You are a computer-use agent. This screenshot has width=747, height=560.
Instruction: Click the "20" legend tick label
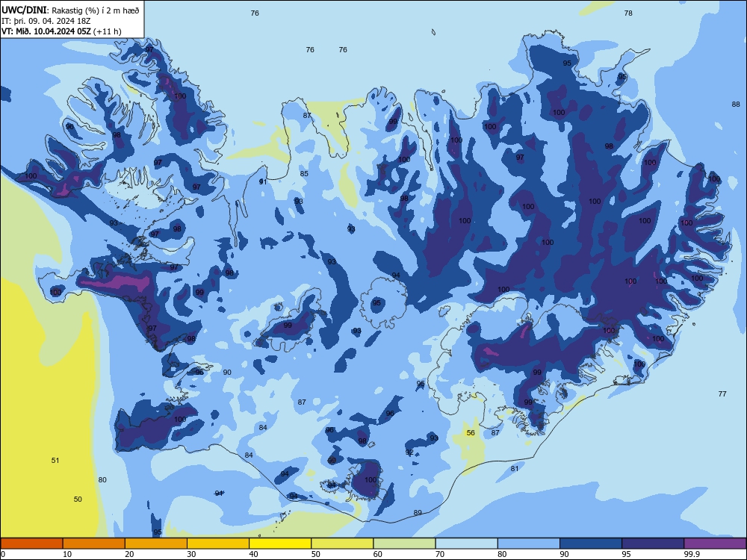(x=129, y=554)
